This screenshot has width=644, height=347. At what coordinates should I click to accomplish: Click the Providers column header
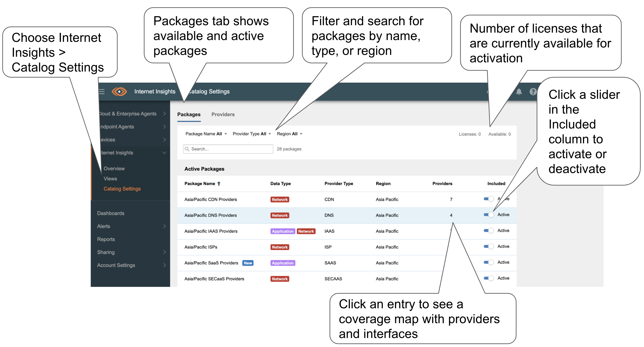tap(442, 184)
